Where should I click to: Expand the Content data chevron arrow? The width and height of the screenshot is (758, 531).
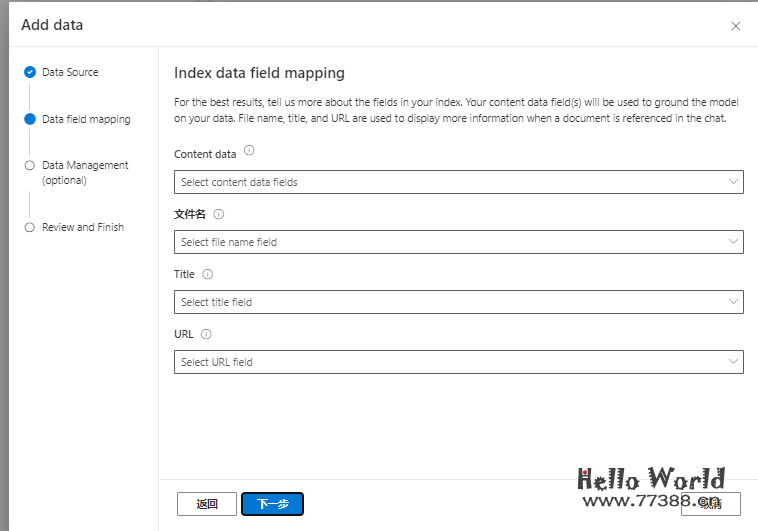(733, 182)
